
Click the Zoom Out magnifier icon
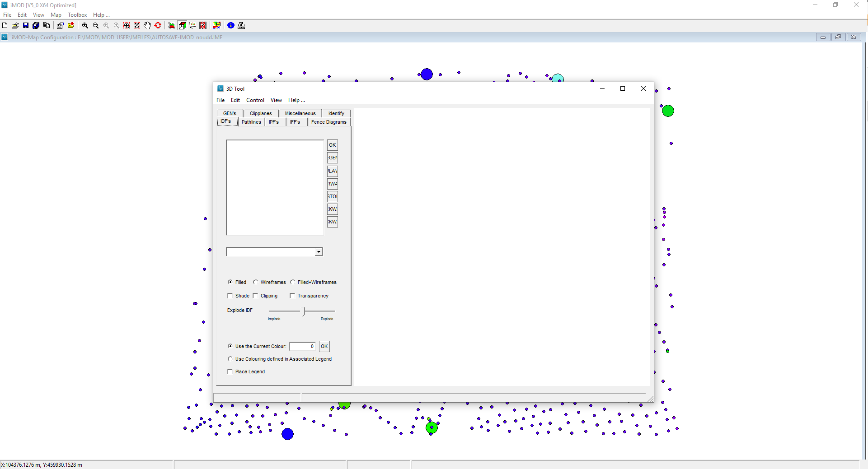pyautogui.click(x=96, y=26)
